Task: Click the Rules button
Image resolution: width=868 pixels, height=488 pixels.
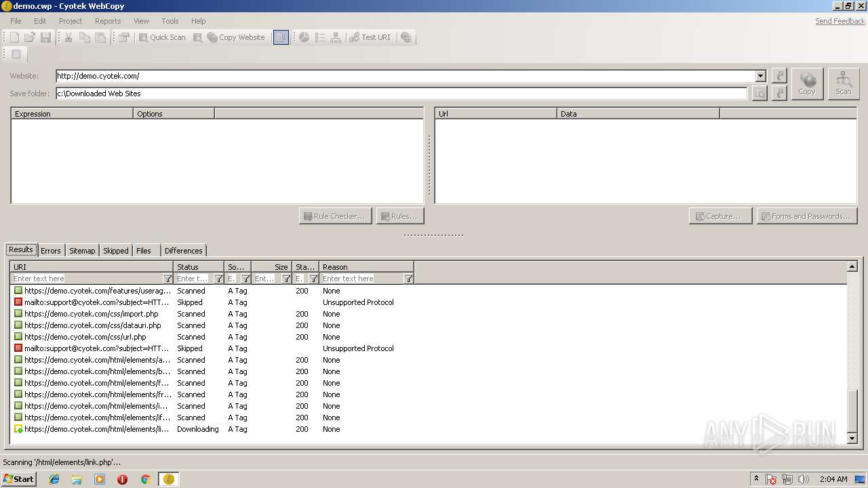Action: click(400, 216)
